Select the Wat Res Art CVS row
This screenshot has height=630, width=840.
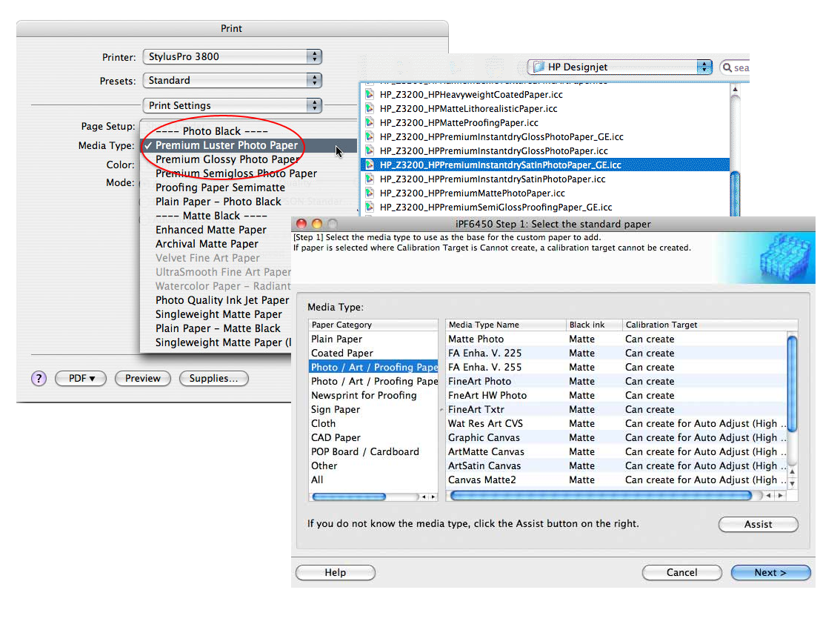click(x=616, y=423)
